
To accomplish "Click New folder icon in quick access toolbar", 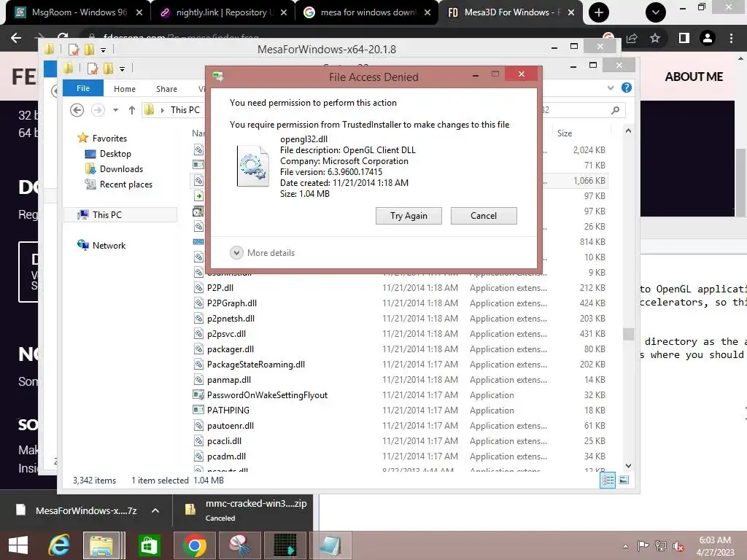I will (109, 69).
